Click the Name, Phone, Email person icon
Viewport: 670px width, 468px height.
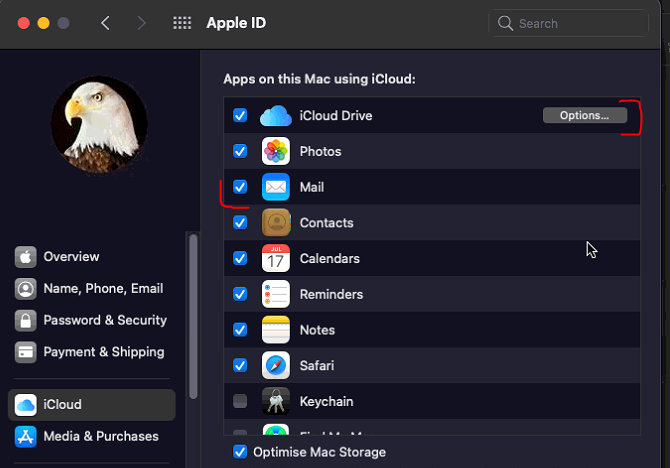(26, 288)
